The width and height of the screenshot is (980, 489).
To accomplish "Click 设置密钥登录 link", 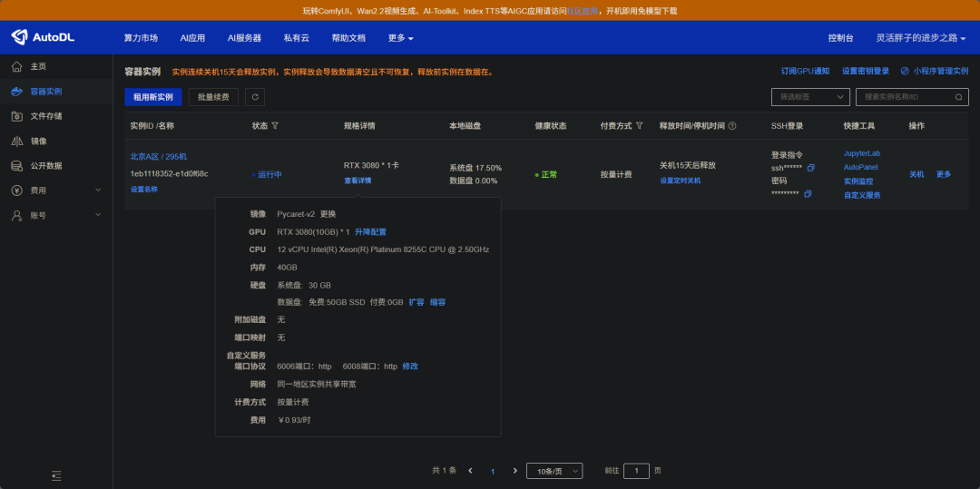I will pyautogui.click(x=865, y=71).
